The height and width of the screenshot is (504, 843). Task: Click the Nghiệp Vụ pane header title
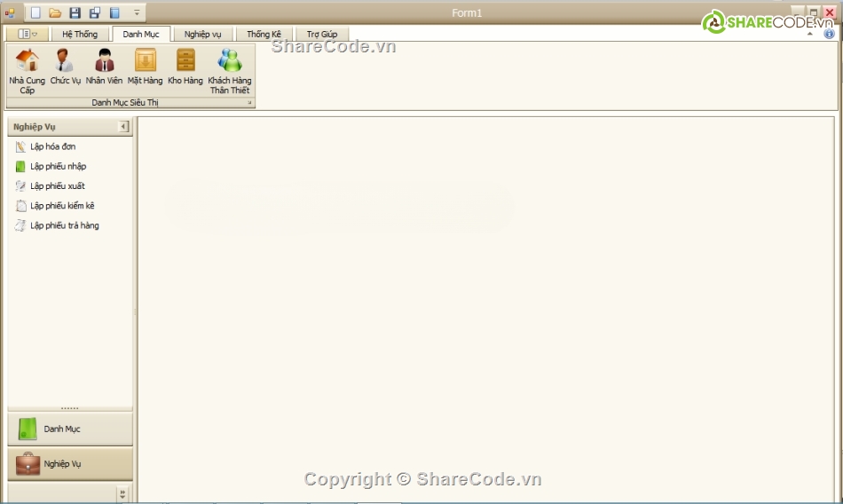point(35,127)
